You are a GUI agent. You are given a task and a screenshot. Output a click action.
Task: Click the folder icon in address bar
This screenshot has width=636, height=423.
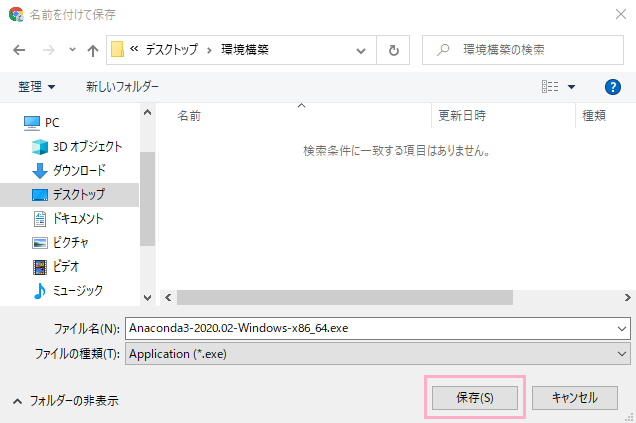pos(117,49)
